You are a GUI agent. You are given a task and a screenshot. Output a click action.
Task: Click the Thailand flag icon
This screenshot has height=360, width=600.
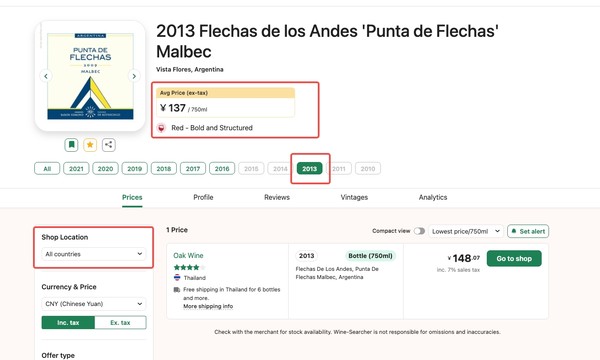pos(177,277)
